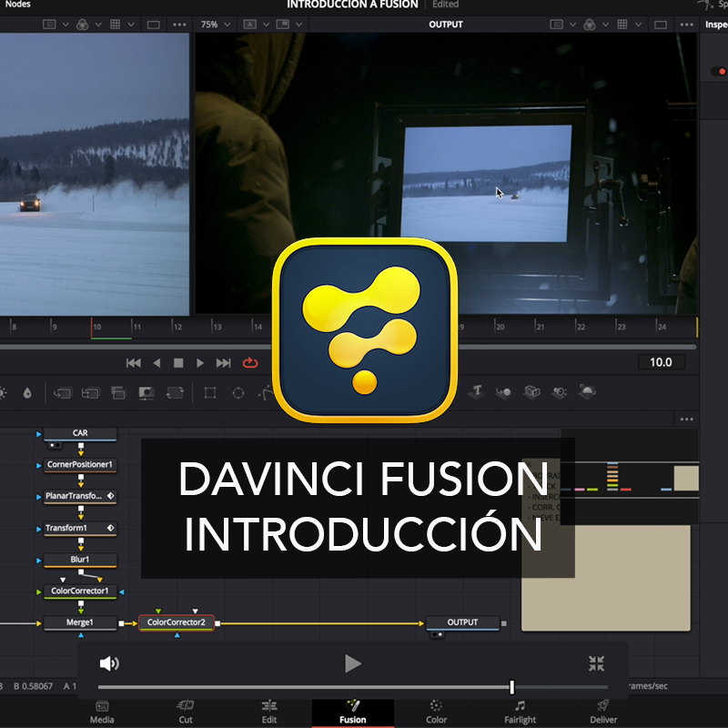Toggle the viewer dots under the CAR node
Screen dimensions: 728x728
[x=54, y=445]
